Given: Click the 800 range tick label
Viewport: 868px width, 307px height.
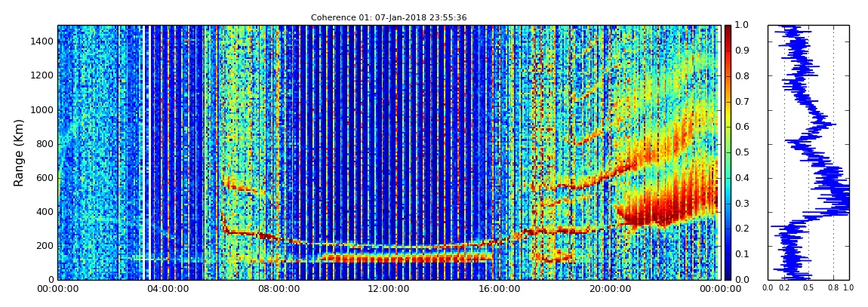Looking at the screenshot, I should click(x=45, y=144).
